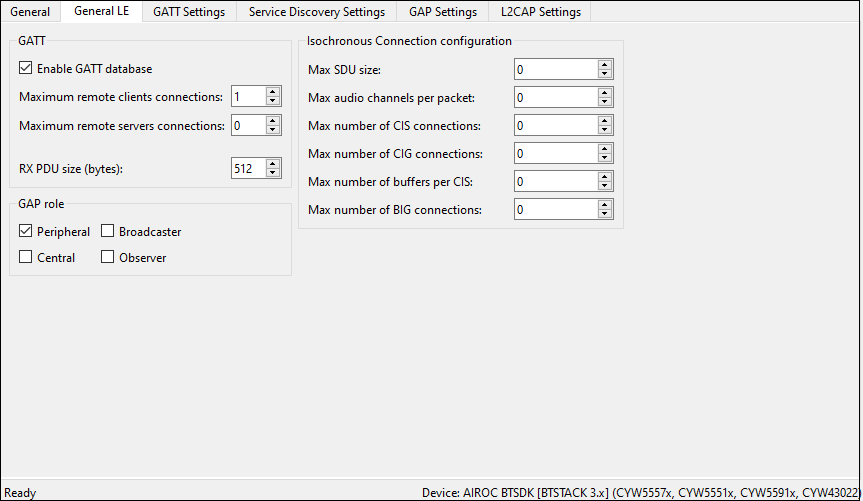This screenshot has width=863, height=501.
Task: Increase RX PDU size spinner value
Action: (273, 164)
